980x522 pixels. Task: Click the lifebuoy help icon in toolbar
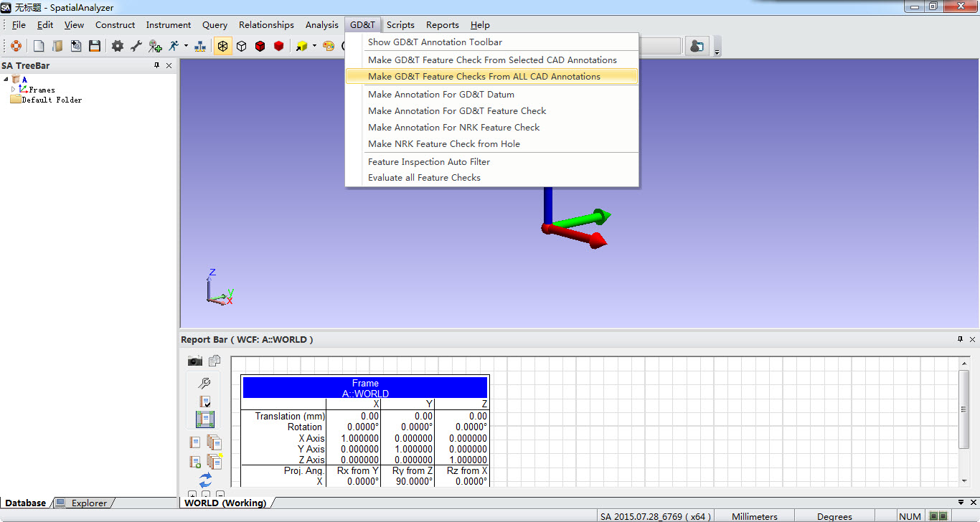16,46
